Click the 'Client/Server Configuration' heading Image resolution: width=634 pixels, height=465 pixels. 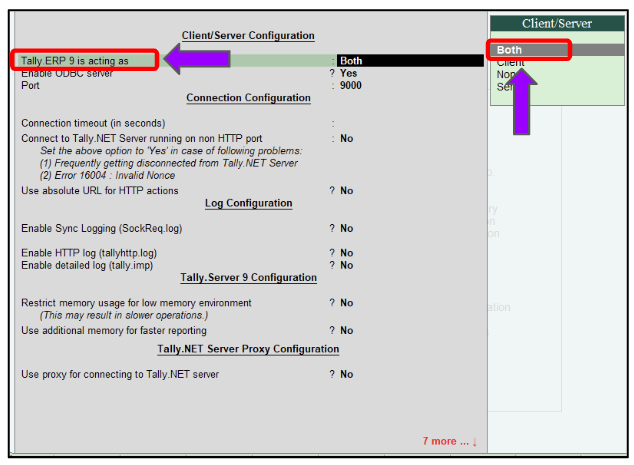coord(248,36)
